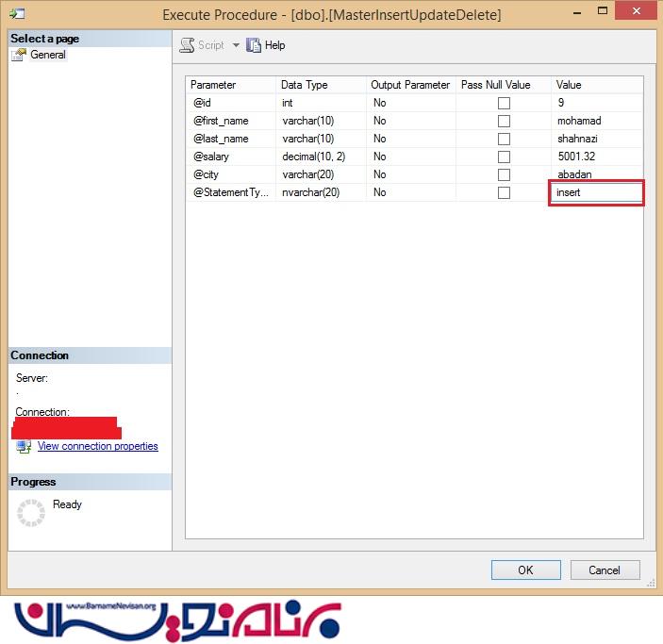The width and height of the screenshot is (663, 644).
Task: Click the Parameter column header
Action: coord(231,85)
